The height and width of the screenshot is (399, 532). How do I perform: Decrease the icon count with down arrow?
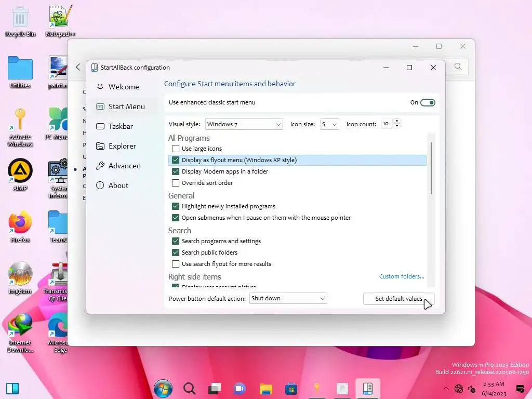pos(396,126)
